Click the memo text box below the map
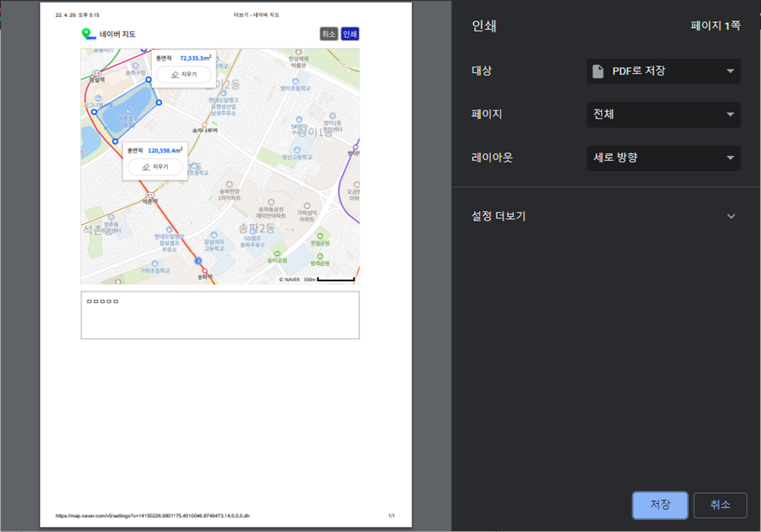This screenshot has height=532, width=761. [220, 315]
